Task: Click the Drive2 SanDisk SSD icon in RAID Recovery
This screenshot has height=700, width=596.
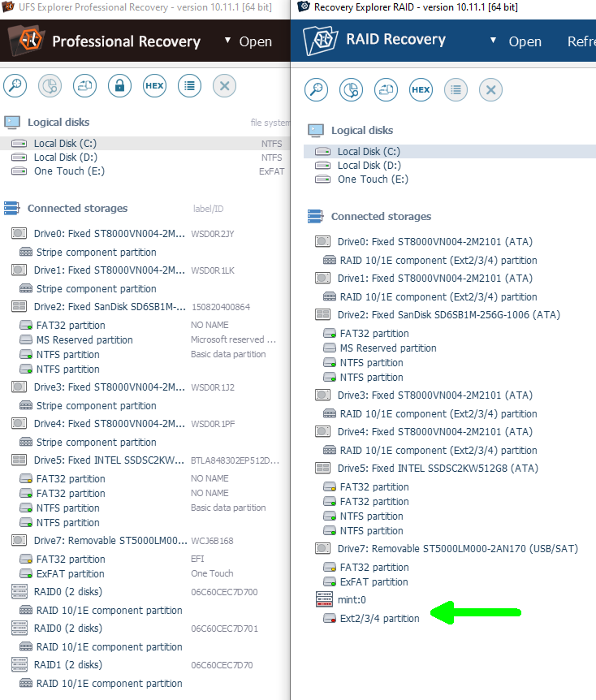Action: click(322, 314)
